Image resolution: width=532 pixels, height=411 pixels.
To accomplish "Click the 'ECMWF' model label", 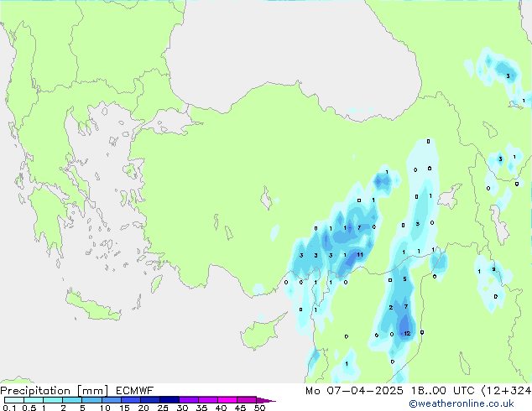I will pyautogui.click(x=135, y=391).
